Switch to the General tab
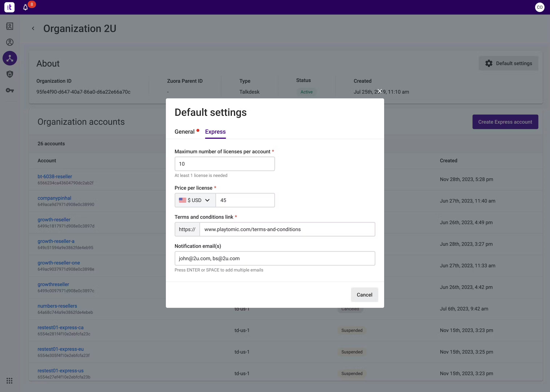This screenshot has width=550, height=392. point(184,132)
